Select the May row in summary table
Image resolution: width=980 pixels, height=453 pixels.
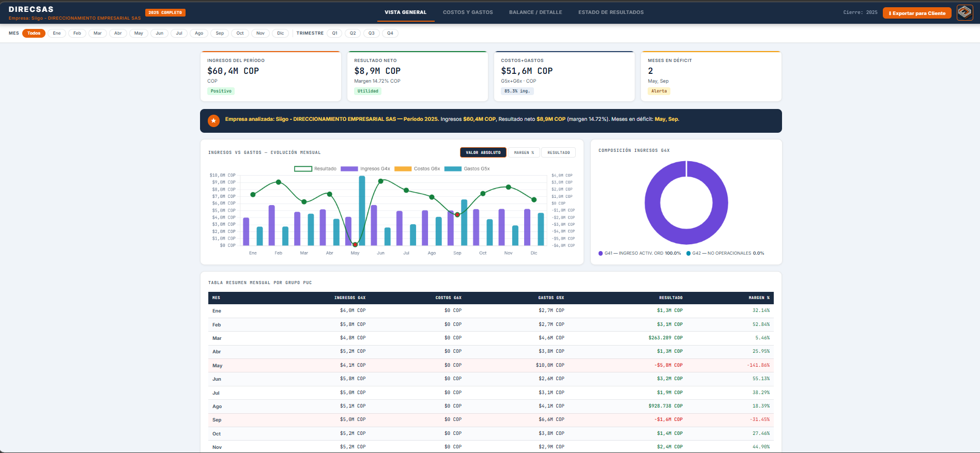point(491,365)
